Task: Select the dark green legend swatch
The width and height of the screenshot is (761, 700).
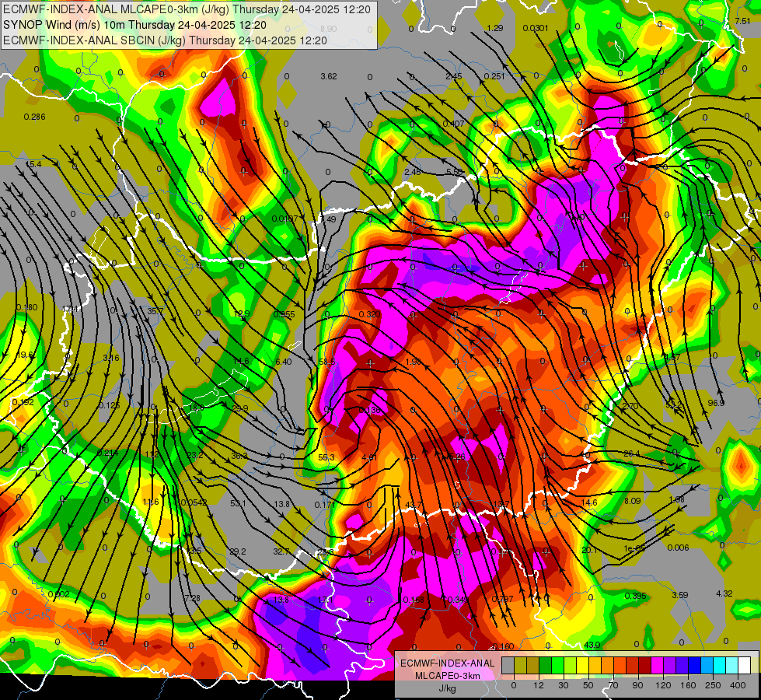Action: tap(546, 666)
